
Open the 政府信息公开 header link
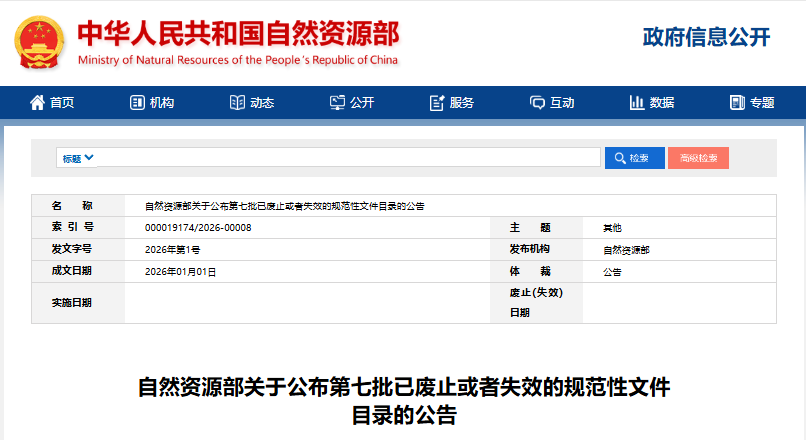[706, 38]
